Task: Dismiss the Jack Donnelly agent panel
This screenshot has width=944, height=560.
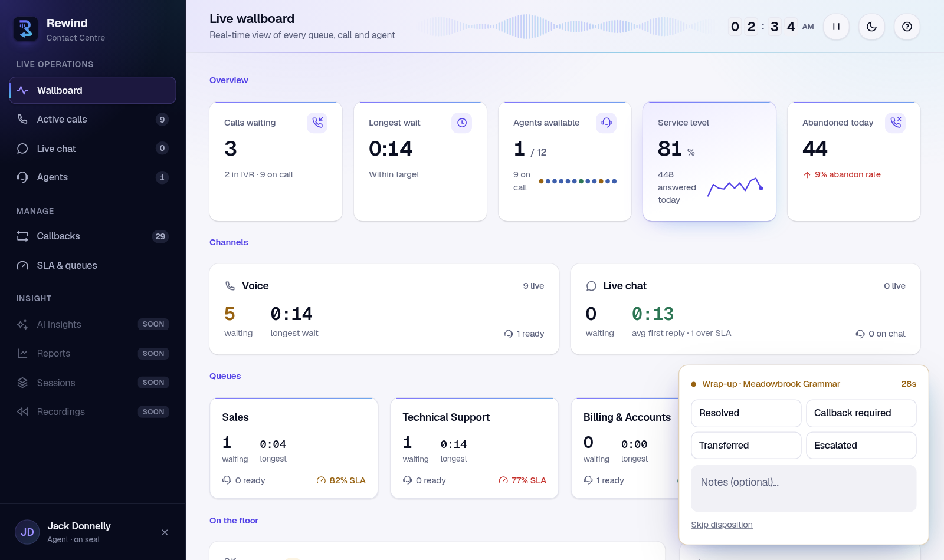Action: 165,532
